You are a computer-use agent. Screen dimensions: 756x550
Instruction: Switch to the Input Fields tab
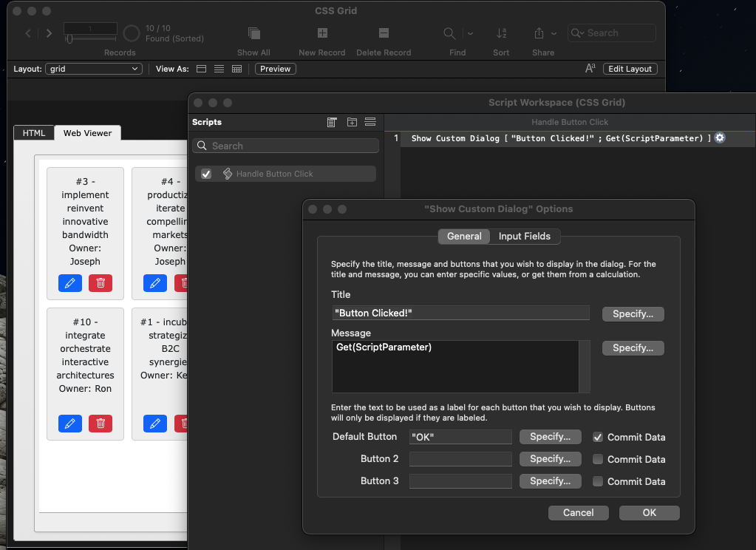(x=524, y=237)
